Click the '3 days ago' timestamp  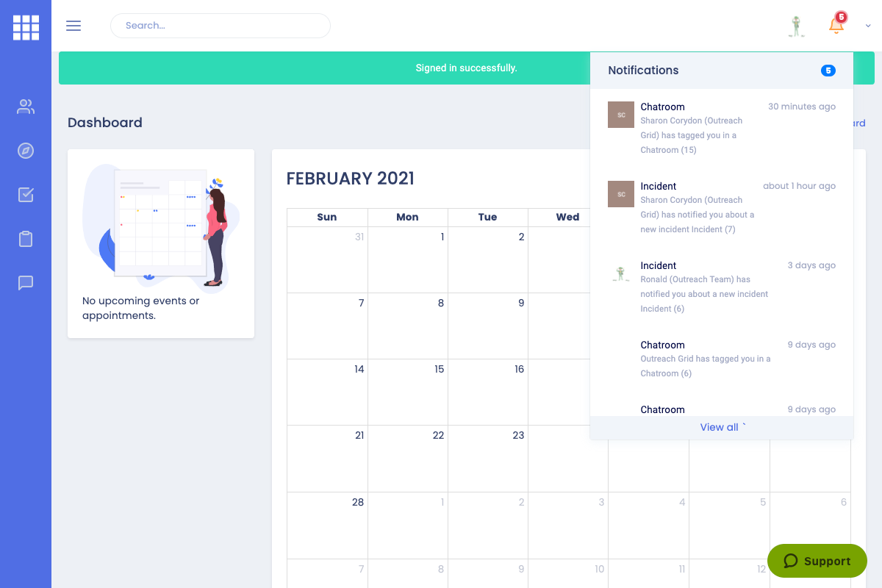811,265
